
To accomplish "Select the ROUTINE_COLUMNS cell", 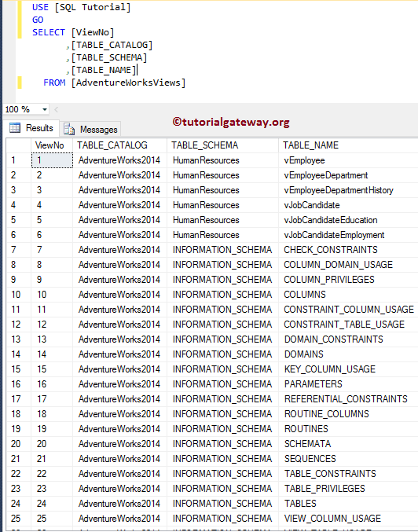I will click(348, 414).
